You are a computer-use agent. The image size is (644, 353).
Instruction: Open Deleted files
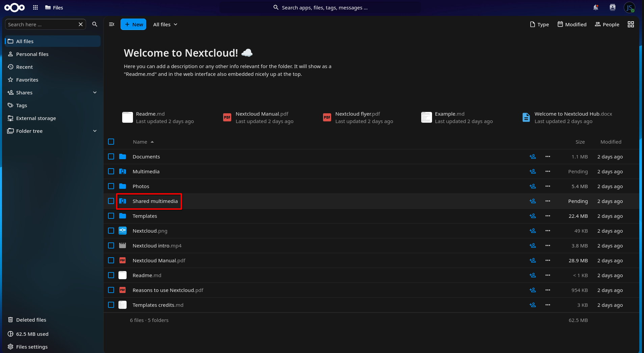click(53, 320)
